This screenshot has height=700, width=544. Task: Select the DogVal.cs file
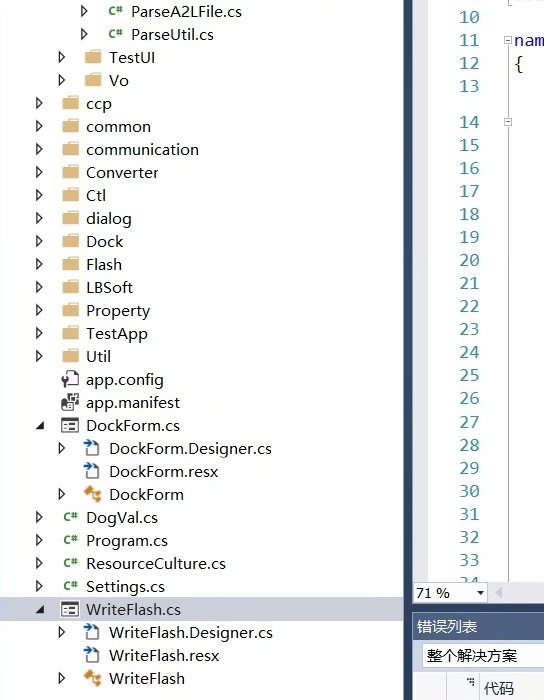(x=122, y=517)
